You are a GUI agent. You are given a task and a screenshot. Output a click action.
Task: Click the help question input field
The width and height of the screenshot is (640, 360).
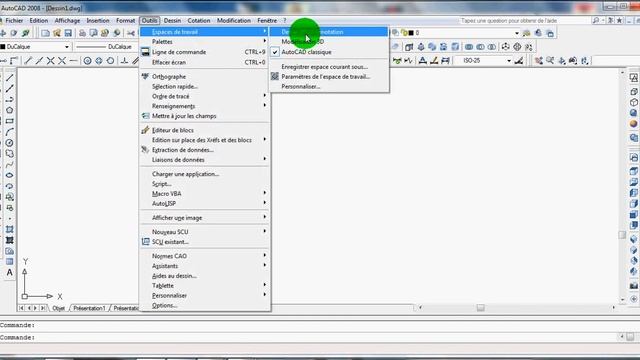coord(524,20)
